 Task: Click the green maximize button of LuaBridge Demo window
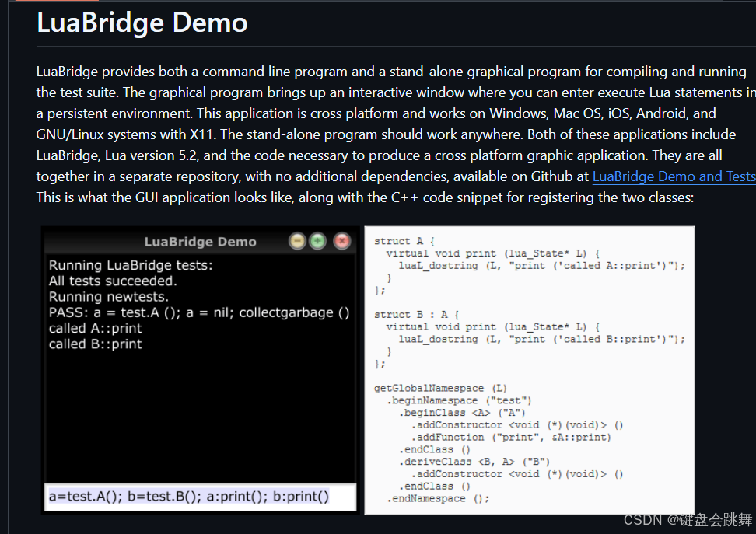click(317, 241)
